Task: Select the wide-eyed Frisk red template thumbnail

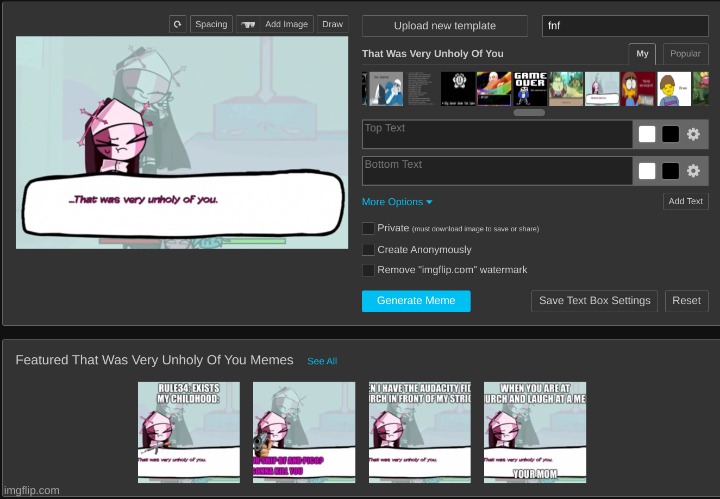Action: (638, 89)
